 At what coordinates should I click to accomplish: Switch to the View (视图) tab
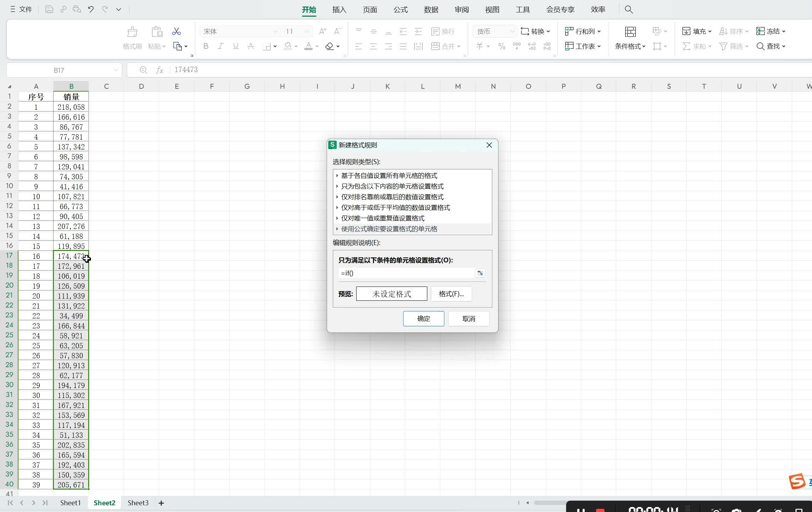(492, 10)
